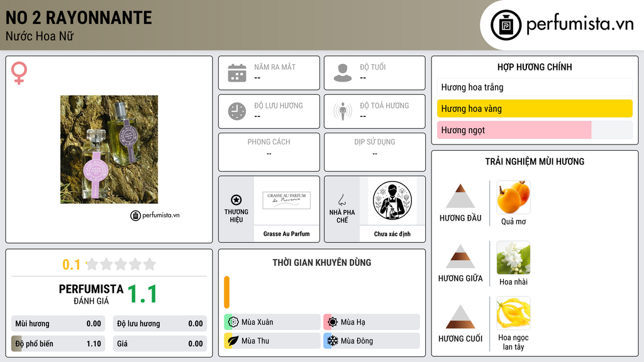Image resolution: width=644 pixels, height=362 pixels.
Task: Click the perfumista.vn watermark under the photo
Action: tap(155, 215)
